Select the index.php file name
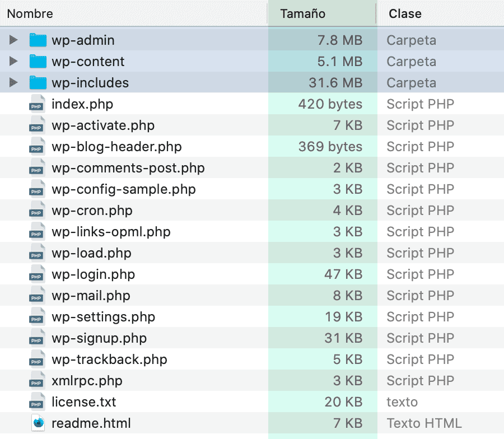 [x=82, y=104]
